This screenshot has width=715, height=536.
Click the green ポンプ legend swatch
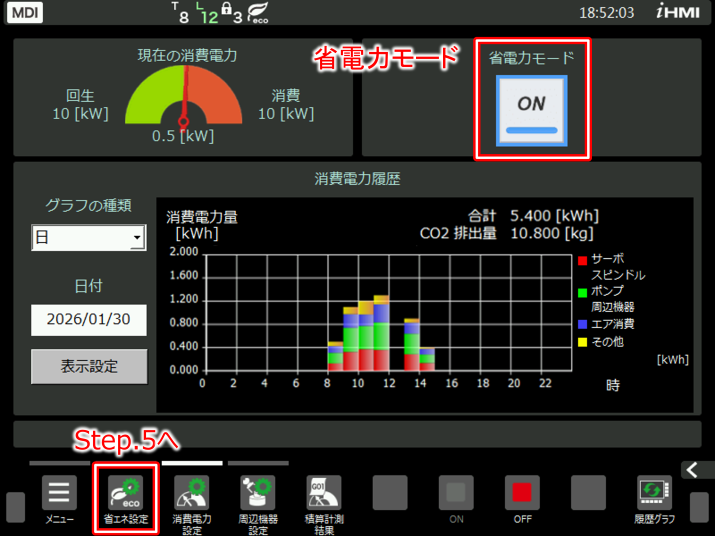[x=582, y=293]
